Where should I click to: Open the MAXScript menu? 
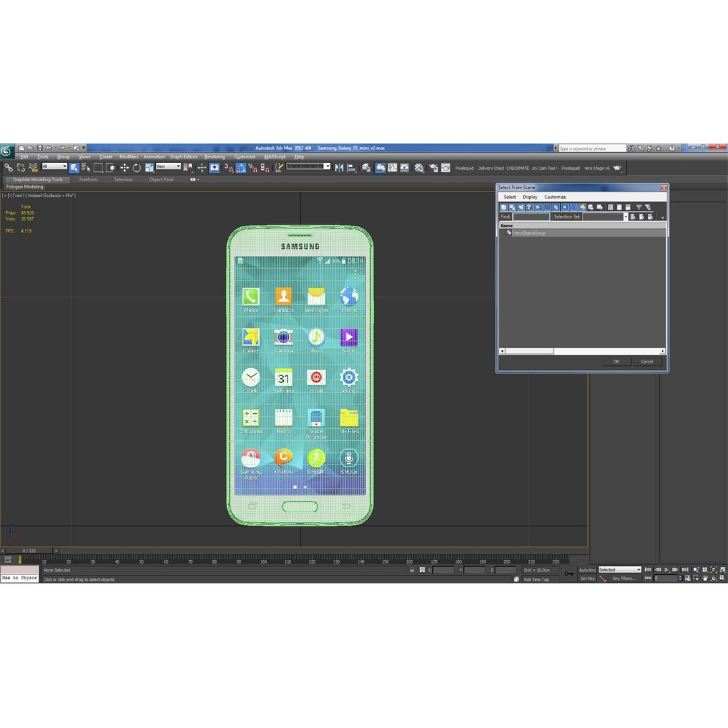(275, 156)
